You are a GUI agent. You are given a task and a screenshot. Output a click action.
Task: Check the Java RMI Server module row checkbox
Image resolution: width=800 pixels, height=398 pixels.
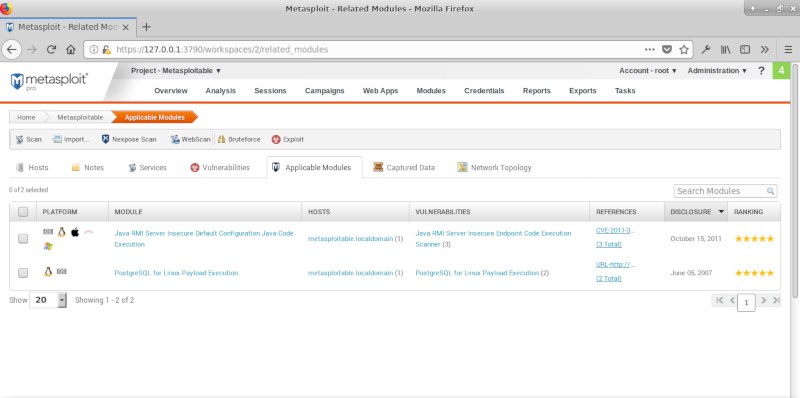point(23,238)
